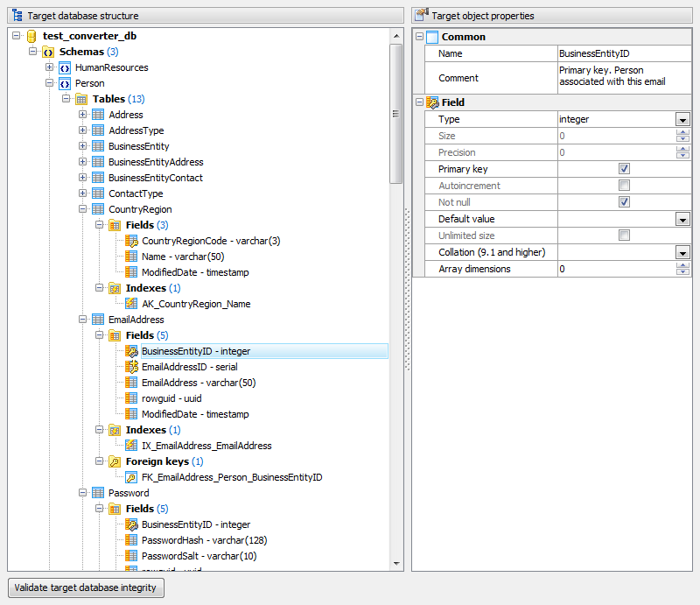Click Validate target database integrity
The height and width of the screenshot is (605, 700).
pyautogui.click(x=85, y=587)
